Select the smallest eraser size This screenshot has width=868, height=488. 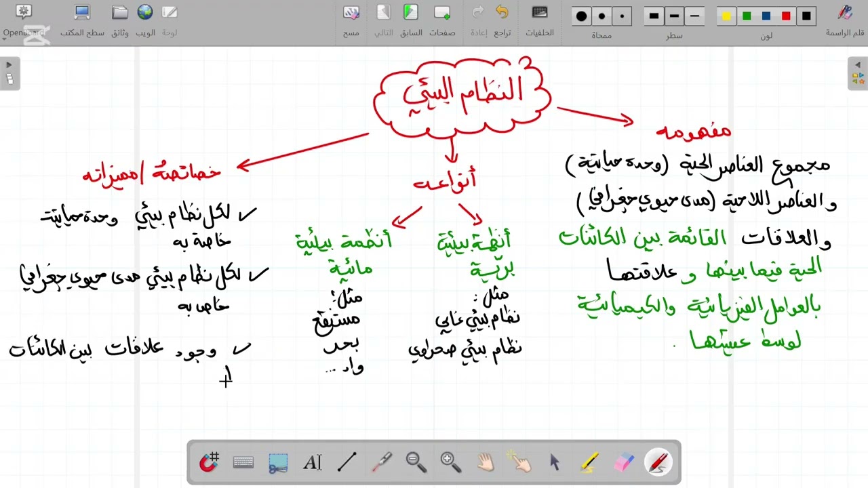coord(623,16)
